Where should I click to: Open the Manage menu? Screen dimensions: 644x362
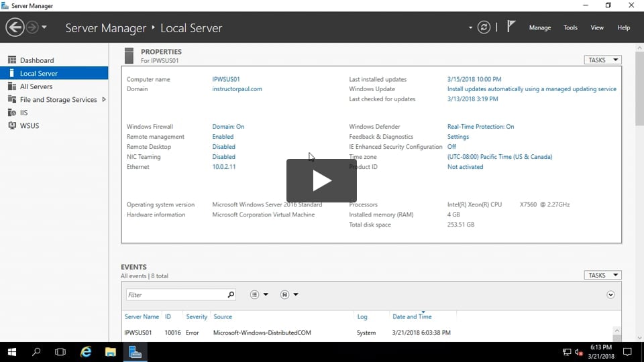539,28
